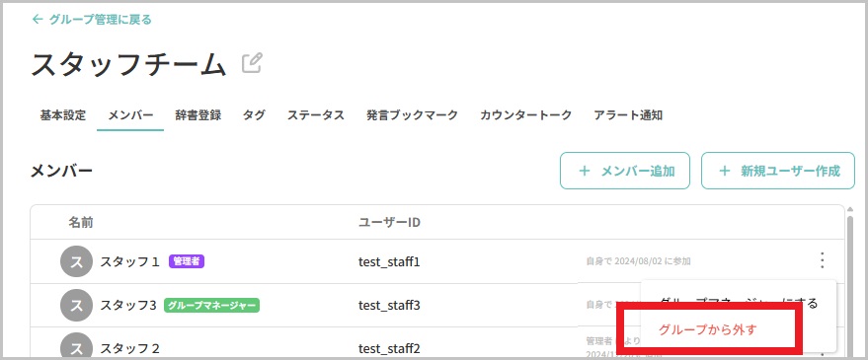Open the カウンタートーク tab
868x360 pixels.
coord(525,115)
